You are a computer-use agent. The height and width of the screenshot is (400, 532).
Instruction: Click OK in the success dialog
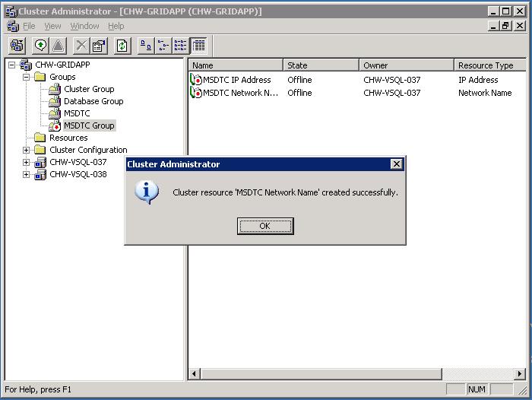[265, 226]
